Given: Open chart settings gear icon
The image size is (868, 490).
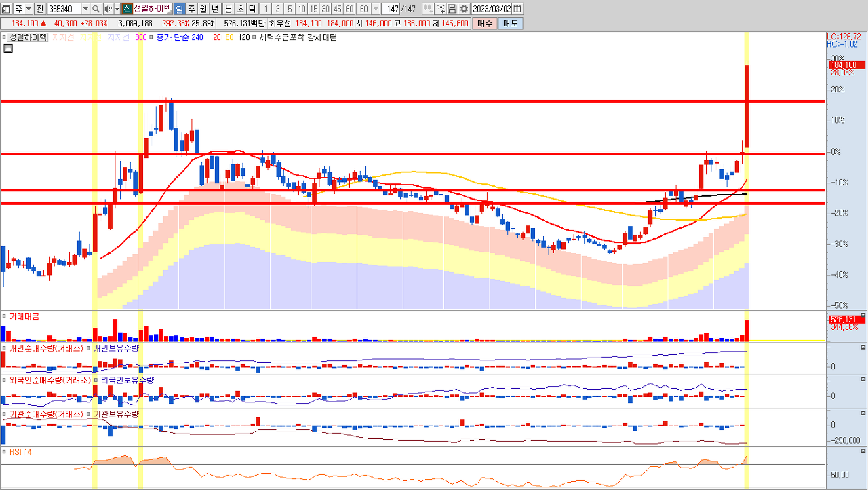Looking at the screenshot, I should (x=464, y=9).
